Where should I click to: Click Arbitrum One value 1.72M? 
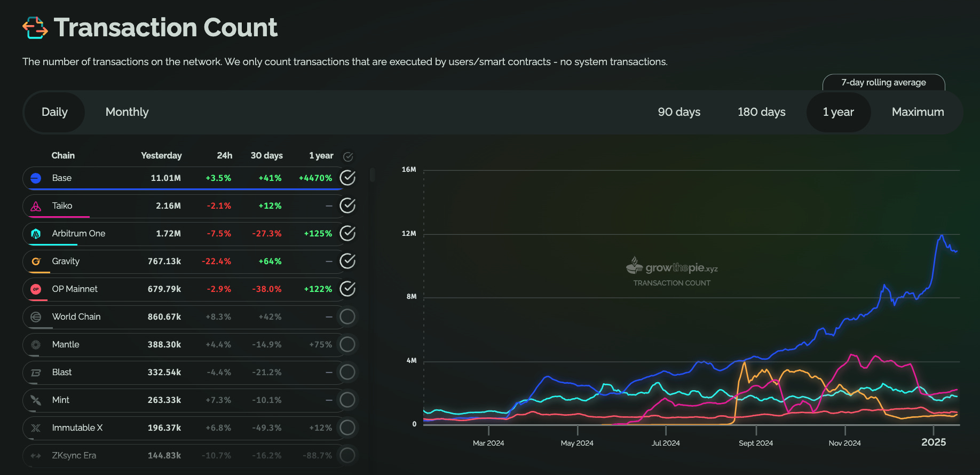(x=168, y=233)
